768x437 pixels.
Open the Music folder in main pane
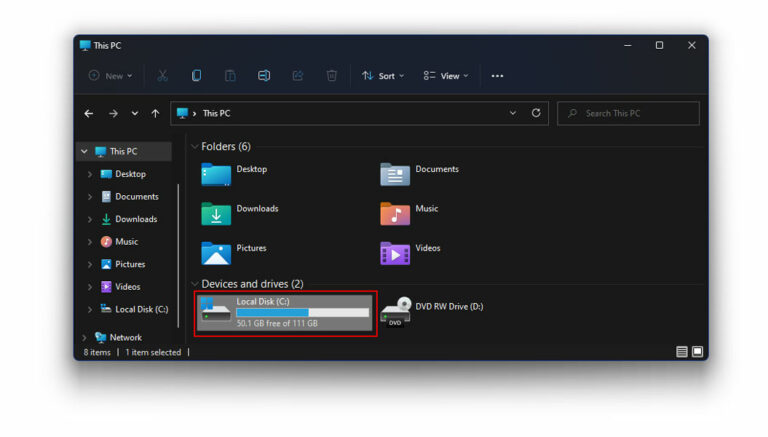point(395,214)
